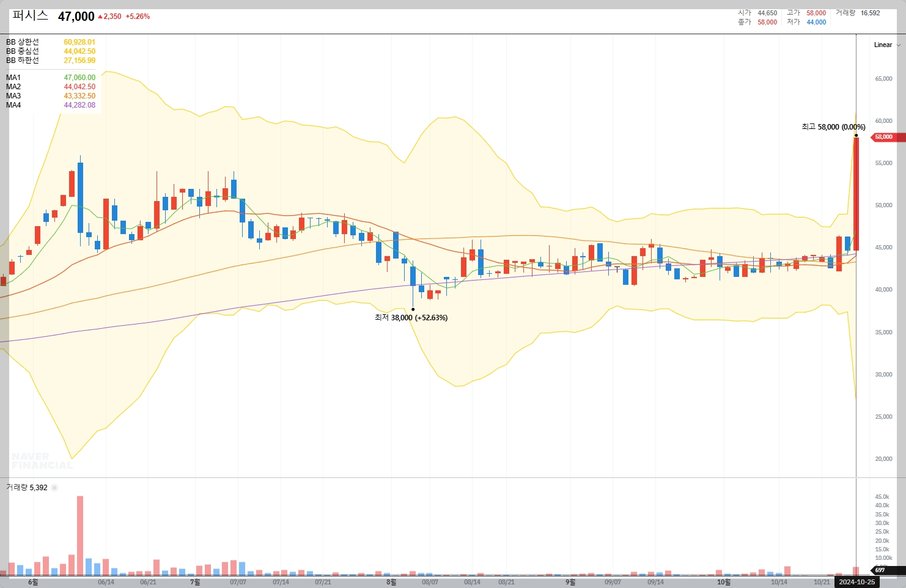Click the 20,000 price axis label
The height and width of the screenshot is (588, 906).
883,459
